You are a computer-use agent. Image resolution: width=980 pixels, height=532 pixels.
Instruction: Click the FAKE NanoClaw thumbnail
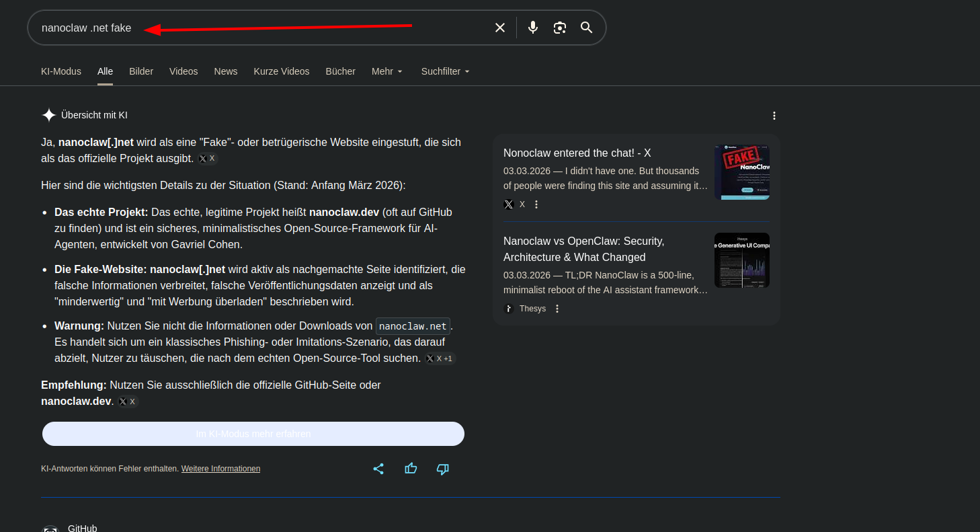pos(742,172)
